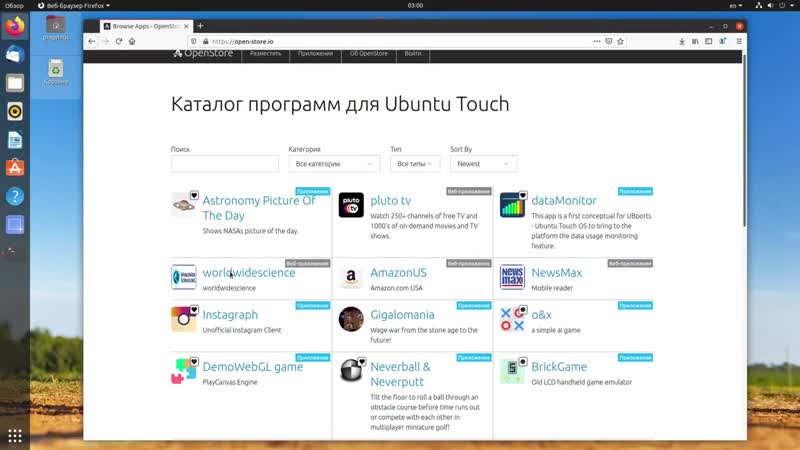Screen dimensions: 800x450
Task: Open the system volume indicator
Action: click(x=770, y=6)
